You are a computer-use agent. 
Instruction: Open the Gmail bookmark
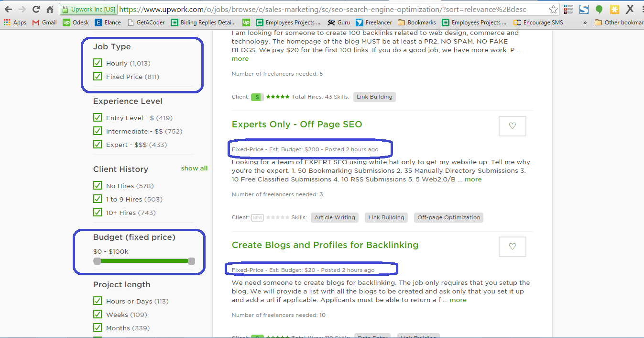(x=44, y=23)
